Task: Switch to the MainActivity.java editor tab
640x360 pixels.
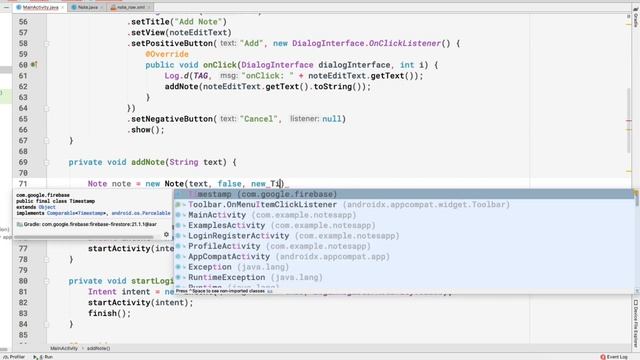Action: click(x=40, y=7)
